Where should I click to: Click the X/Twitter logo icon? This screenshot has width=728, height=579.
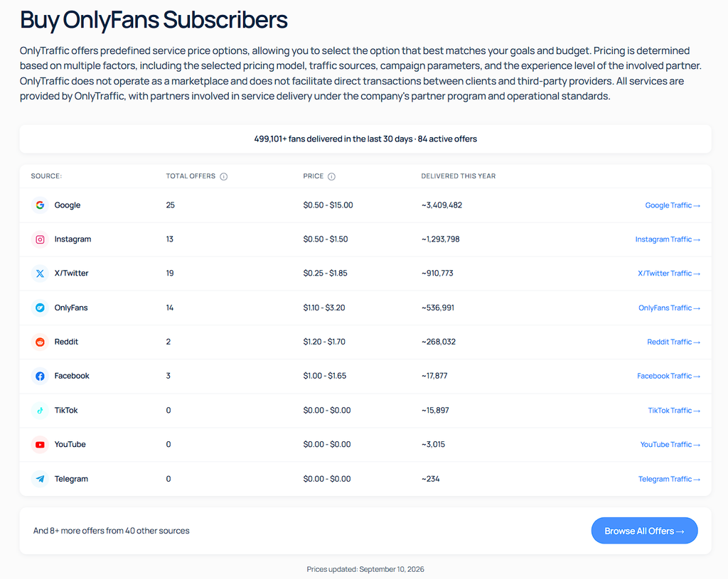click(x=40, y=274)
